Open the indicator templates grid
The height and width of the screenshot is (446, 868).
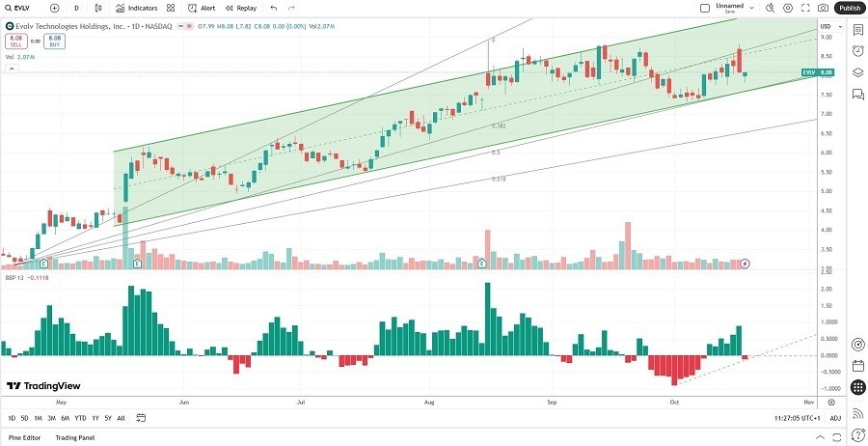[x=171, y=8]
